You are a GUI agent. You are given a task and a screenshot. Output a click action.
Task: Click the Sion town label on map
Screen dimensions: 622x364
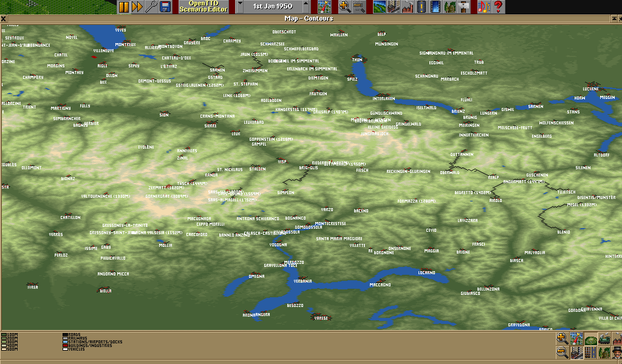click(x=164, y=115)
